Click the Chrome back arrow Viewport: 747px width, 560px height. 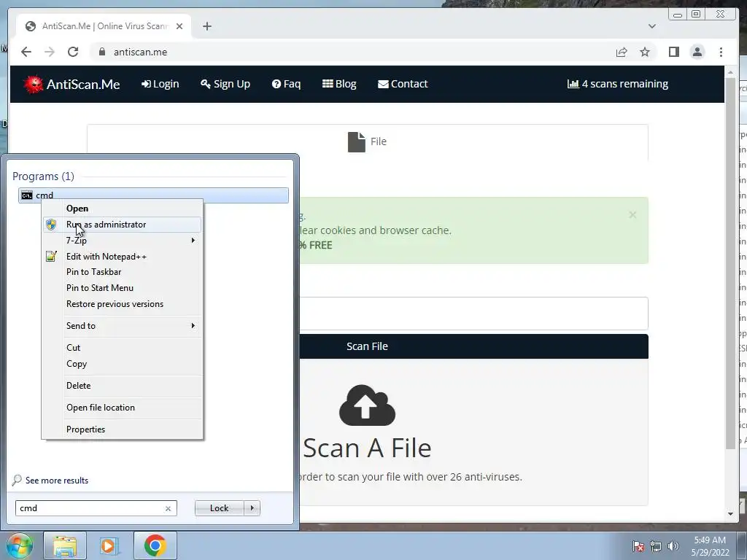click(26, 52)
